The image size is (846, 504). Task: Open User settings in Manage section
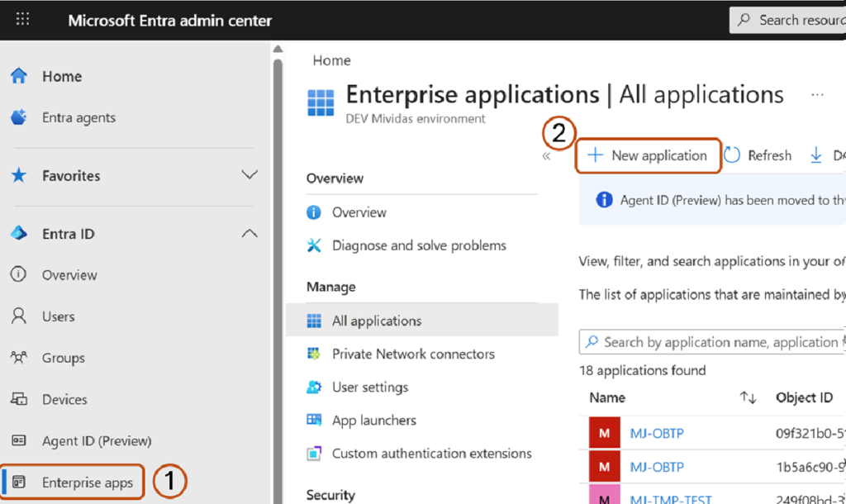[x=383, y=387]
